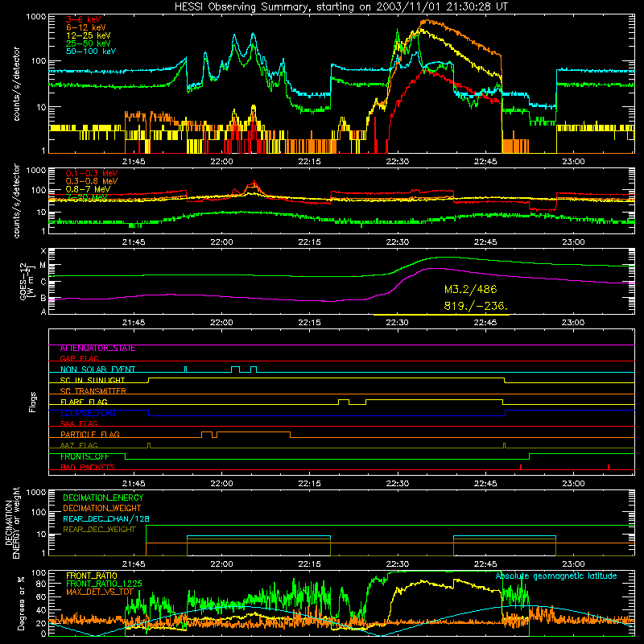The image size is (644, 644).
Task: Select the red 3-6 keV legend label
Action: coord(83,19)
